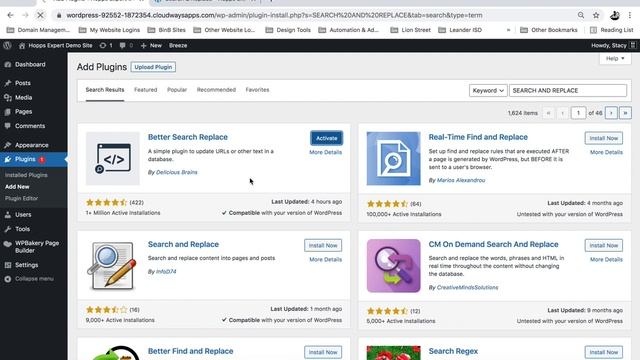This screenshot has width=640, height=360.
Task: Select Add New submenu item
Action: pyautogui.click(x=17, y=187)
